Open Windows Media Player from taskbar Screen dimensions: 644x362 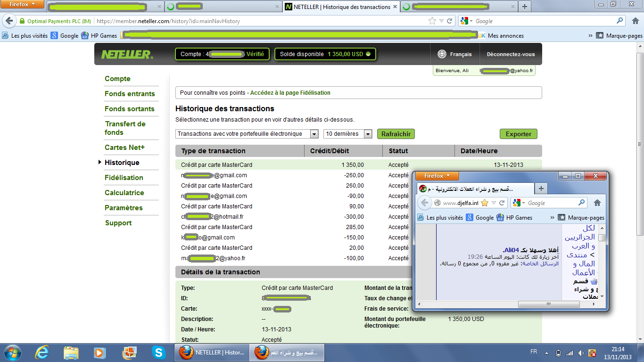(x=99, y=353)
